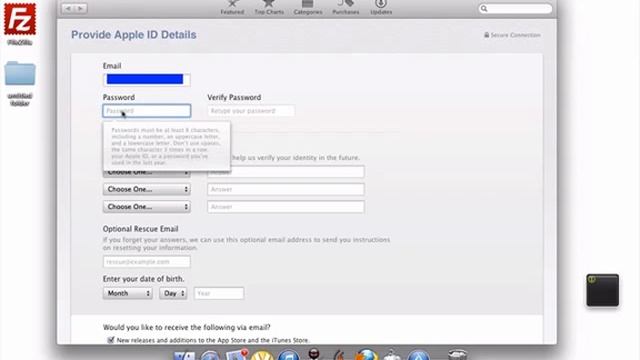Image resolution: width=640 pixels, height=360 pixels.
Task: Open the Categories tab
Action: [308, 8]
